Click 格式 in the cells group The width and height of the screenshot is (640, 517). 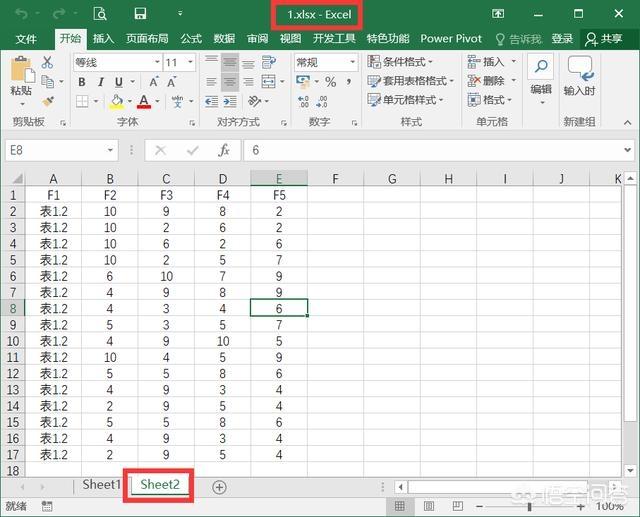(x=489, y=100)
